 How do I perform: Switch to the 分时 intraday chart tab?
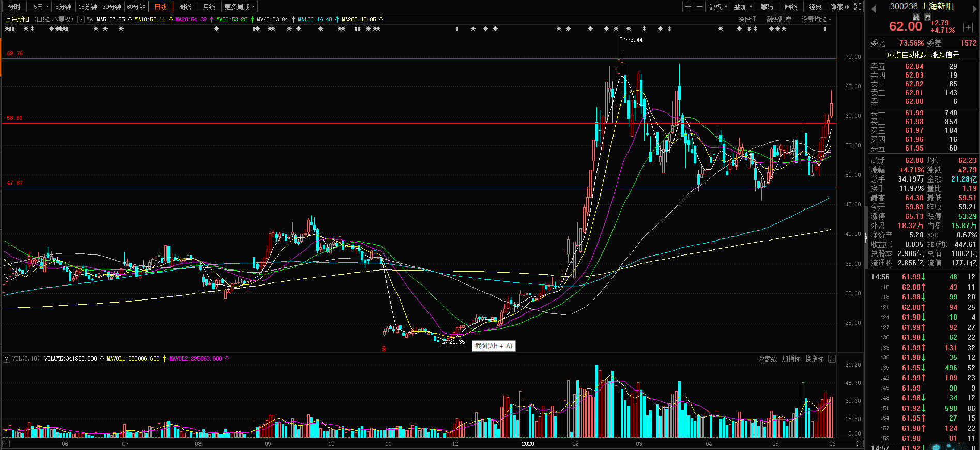click(x=14, y=7)
